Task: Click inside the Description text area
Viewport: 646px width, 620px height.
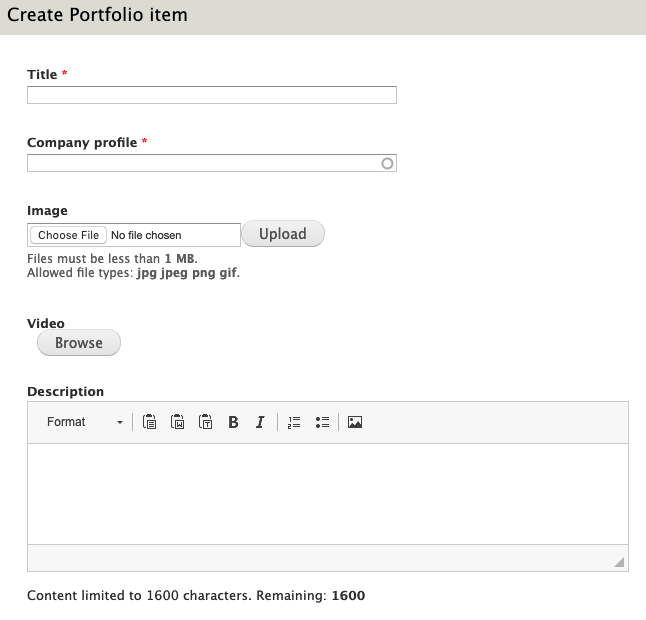Action: pyautogui.click(x=328, y=494)
